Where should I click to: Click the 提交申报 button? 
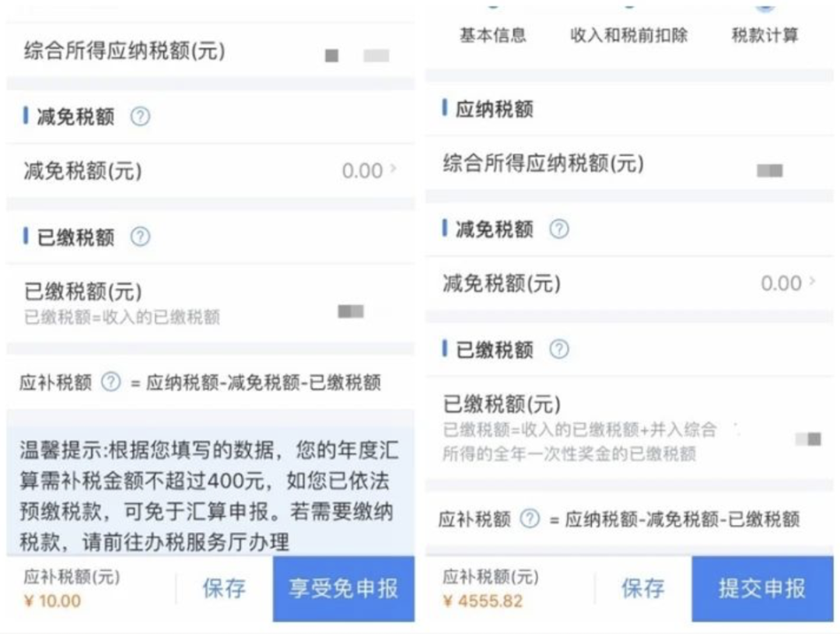(x=762, y=588)
